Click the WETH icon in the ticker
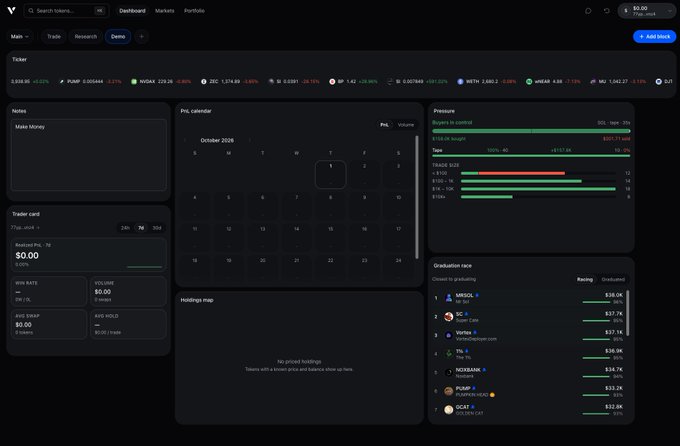 pos(460,82)
